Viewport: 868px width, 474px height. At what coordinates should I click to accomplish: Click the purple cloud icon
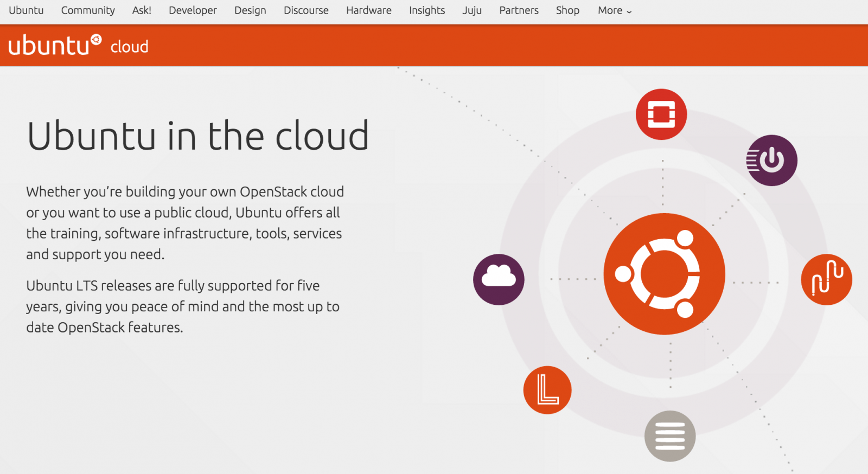coord(499,279)
